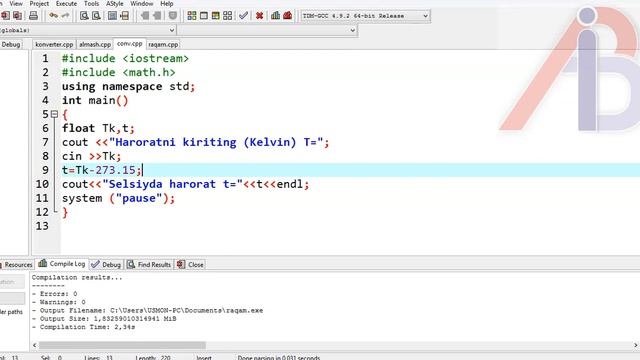Click the 'Errors: 0' line in compile log
Viewport: 640px width, 360px height.
[54, 294]
